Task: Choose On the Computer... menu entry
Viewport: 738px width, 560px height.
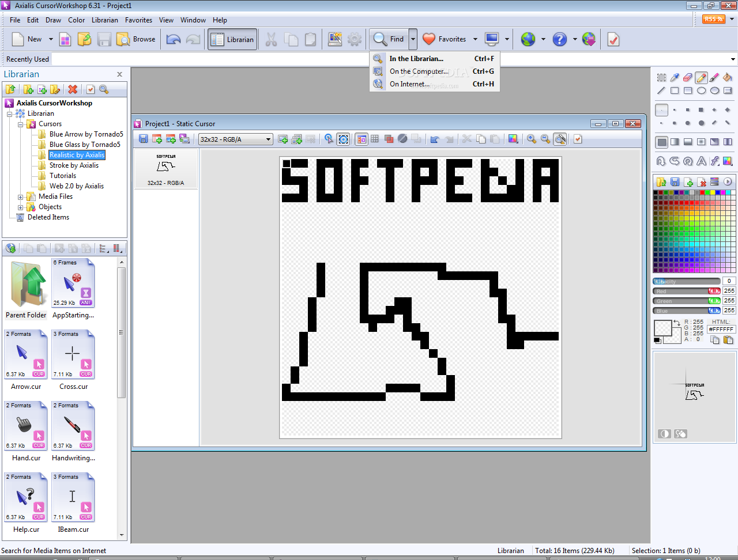Action: pyautogui.click(x=435, y=71)
